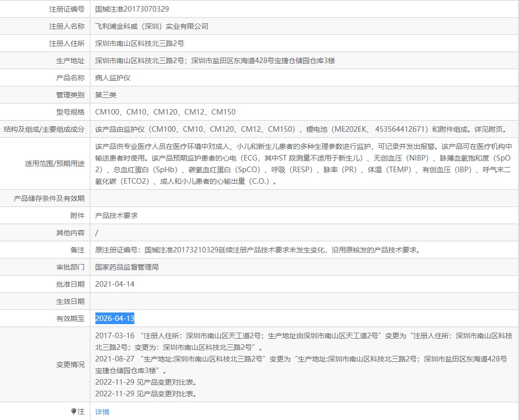Viewport: 519px width, 420px height.
Task: Click the 备注 text with original registration number
Action: [257, 250]
